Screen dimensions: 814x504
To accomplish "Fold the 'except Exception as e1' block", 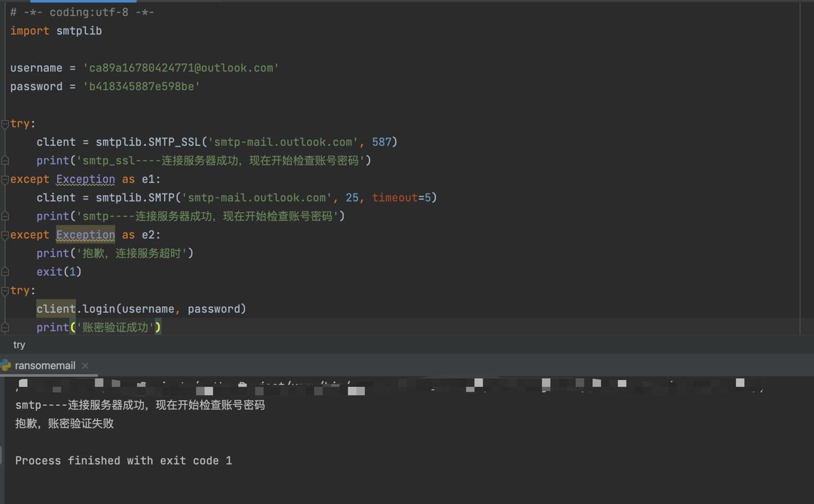I will coord(4,179).
